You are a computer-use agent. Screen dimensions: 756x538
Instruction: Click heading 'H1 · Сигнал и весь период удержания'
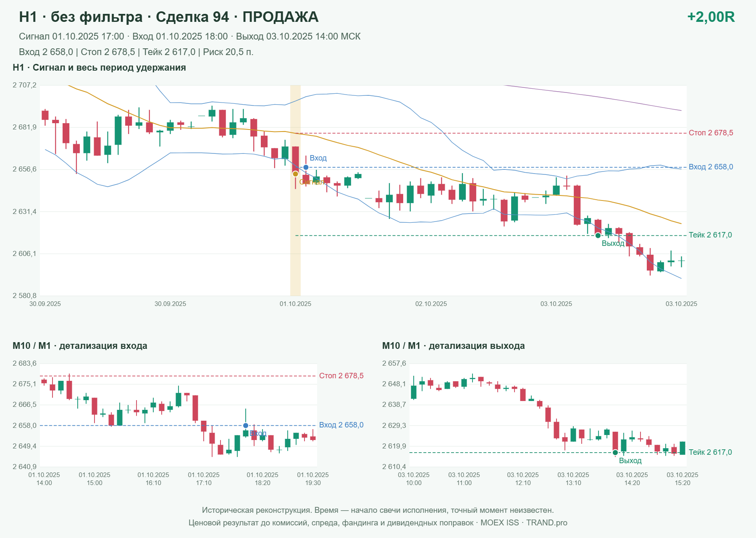click(99, 68)
